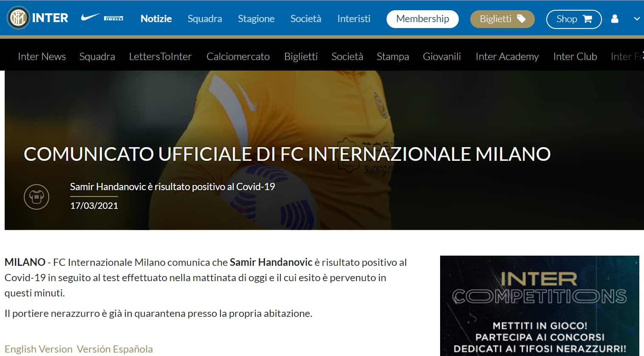The image size is (644, 356).
Task: Go to the Interisti menu section
Action: pos(353,19)
